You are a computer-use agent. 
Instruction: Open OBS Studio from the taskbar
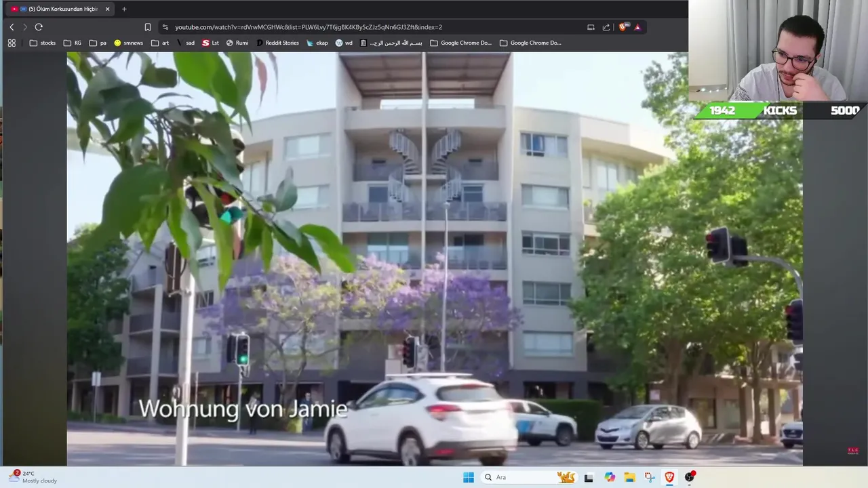(x=690, y=477)
